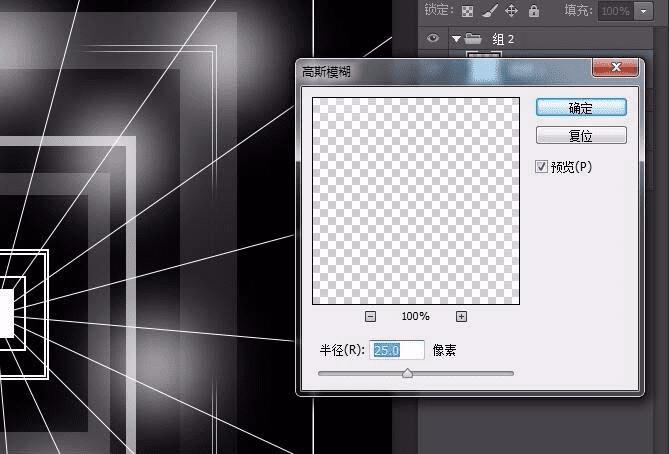
Task: Hide the 组 2 group visibility eye
Action: click(x=433, y=38)
